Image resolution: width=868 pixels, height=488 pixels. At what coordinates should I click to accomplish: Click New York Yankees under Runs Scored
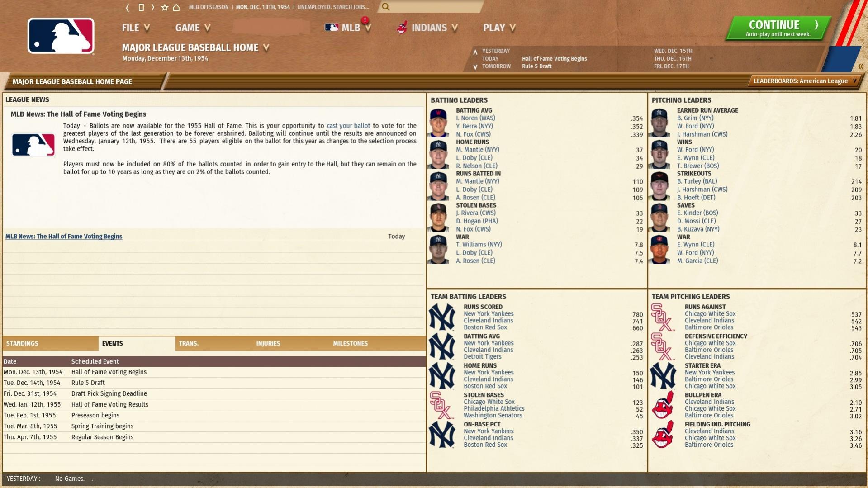[x=489, y=314]
